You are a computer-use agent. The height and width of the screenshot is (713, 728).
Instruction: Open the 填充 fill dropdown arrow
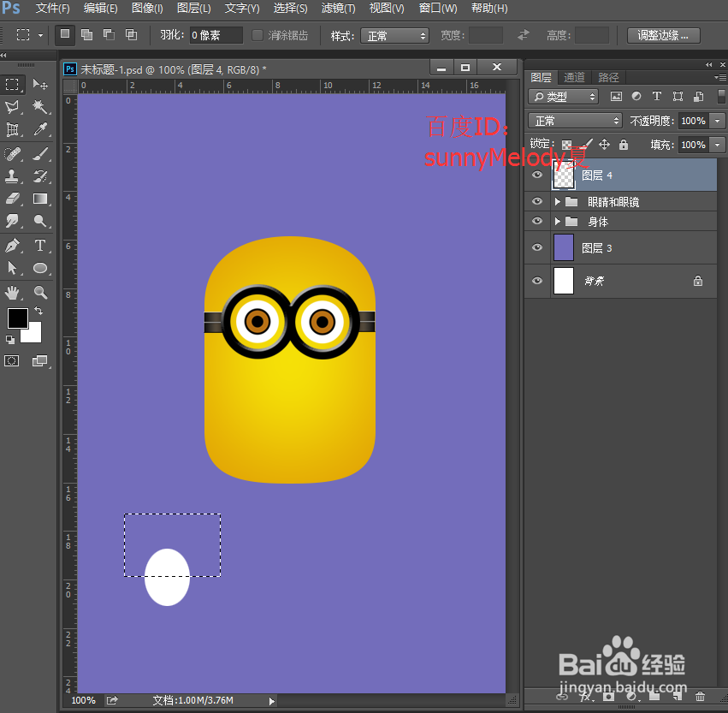tap(718, 145)
